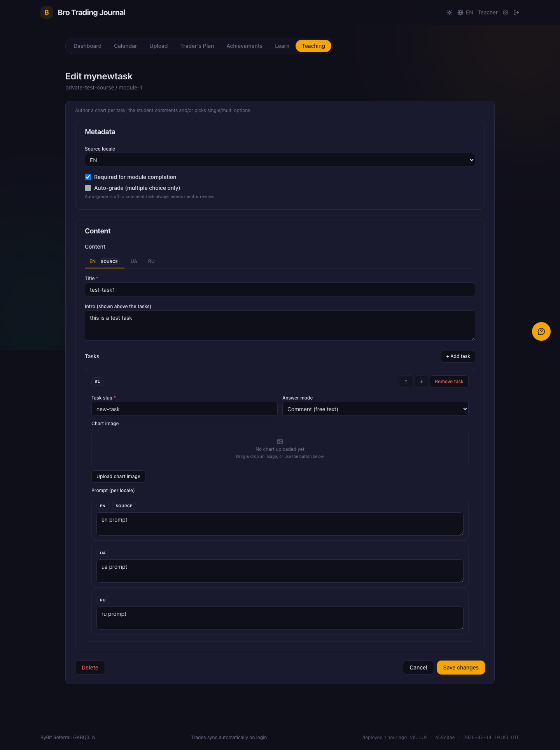Click the private-test-course / module-1 breadcrumb

click(x=104, y=88)
